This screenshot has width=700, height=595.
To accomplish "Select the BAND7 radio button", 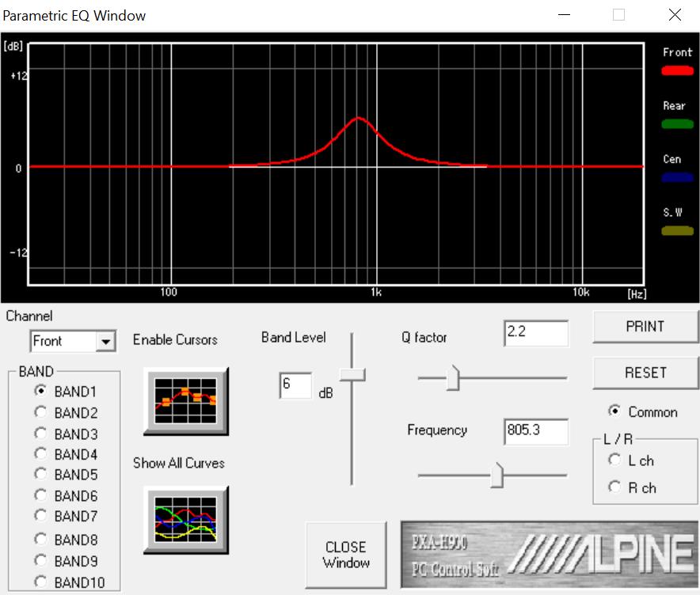I will [x=40, y=516].
